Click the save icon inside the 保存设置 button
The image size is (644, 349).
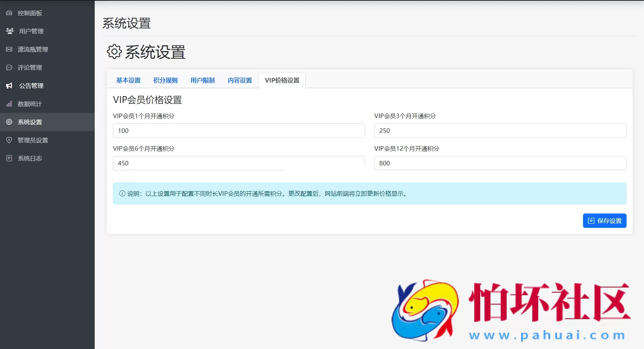click(591, 221)
